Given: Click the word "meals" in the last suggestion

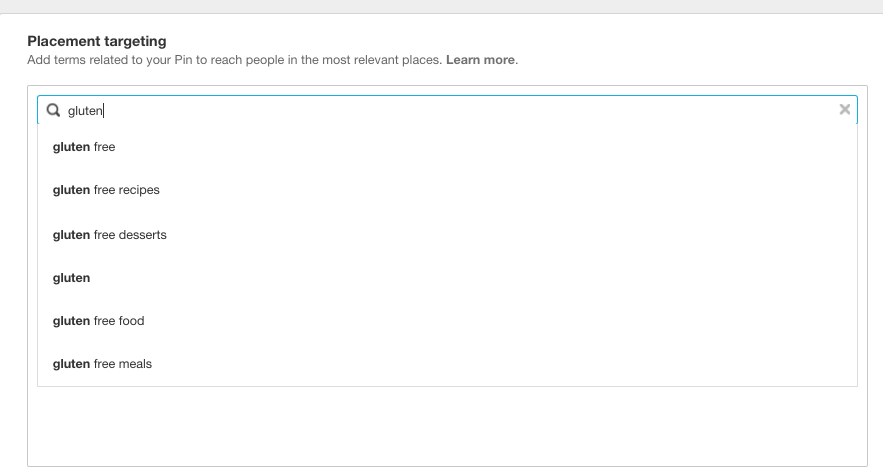Looking at the screenshot, I should click(x=135, y=364).
